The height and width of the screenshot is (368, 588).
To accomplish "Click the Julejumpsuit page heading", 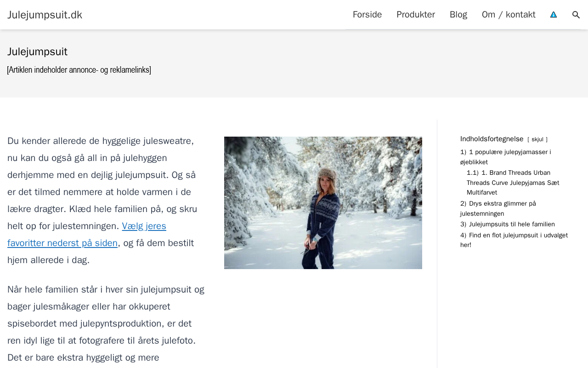I will coord(37,52).
